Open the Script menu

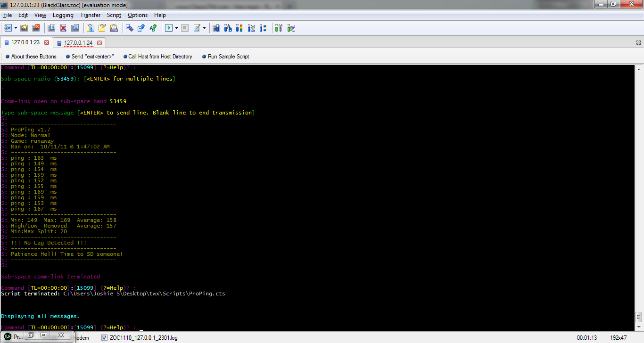point(114,15)
